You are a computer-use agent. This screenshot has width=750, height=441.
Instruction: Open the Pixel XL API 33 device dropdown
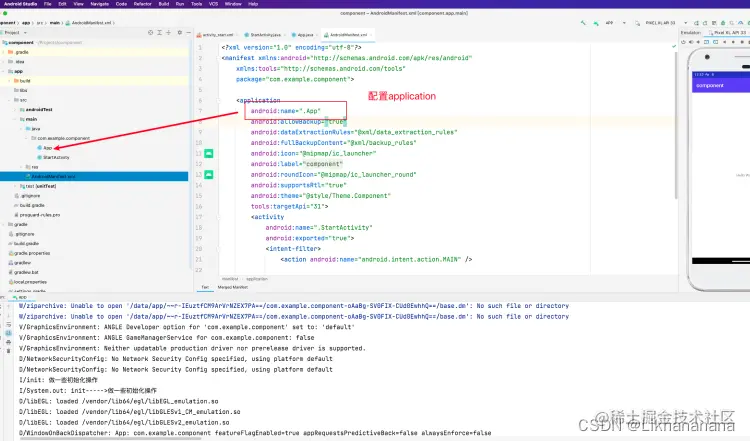pyautogui.click(x=666, y=22)
